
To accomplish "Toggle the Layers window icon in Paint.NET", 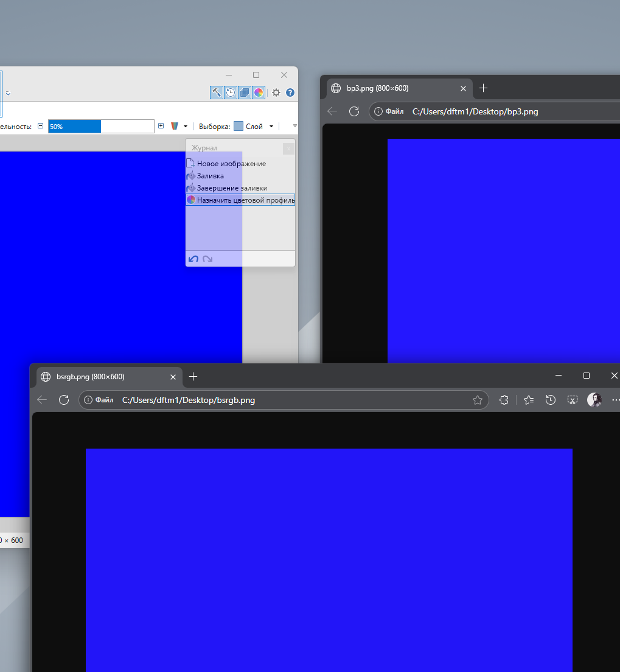I will pyautogui.click(x=245, y=92).
